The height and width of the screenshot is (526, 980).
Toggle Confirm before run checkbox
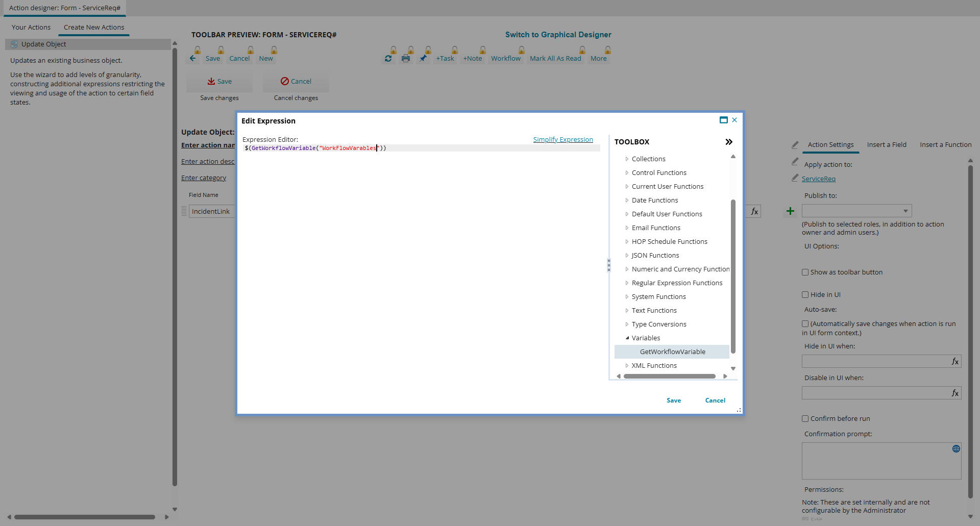click(x=805, y=419)
